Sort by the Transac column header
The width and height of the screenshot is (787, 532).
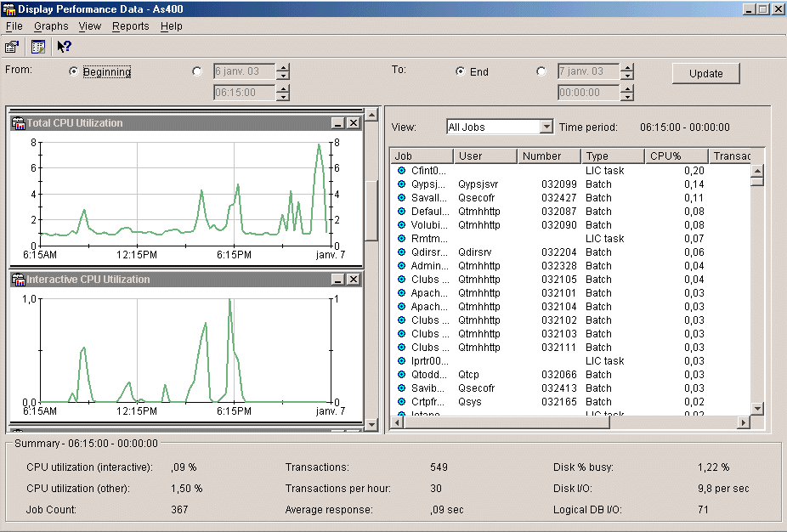[x=731, y=156]
